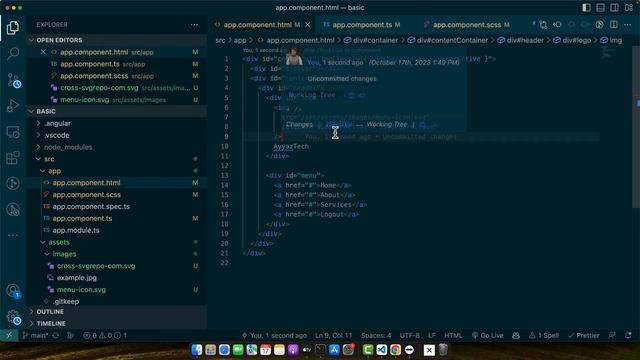Open the Accounts menu icon

[x=13, y=291]
